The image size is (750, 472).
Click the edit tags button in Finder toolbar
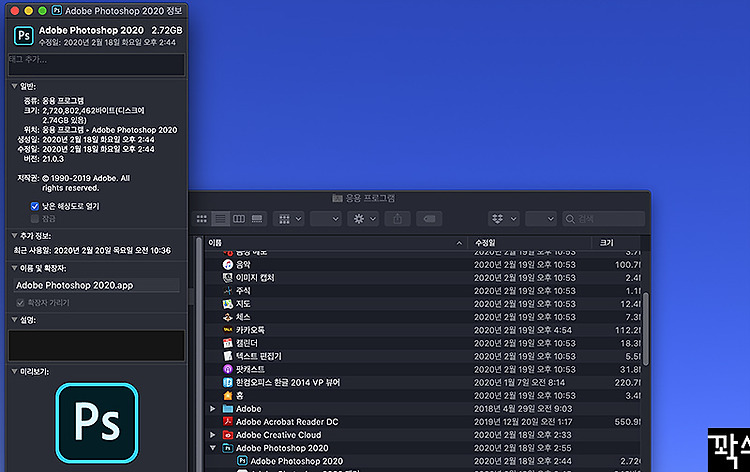click(429, 219)
